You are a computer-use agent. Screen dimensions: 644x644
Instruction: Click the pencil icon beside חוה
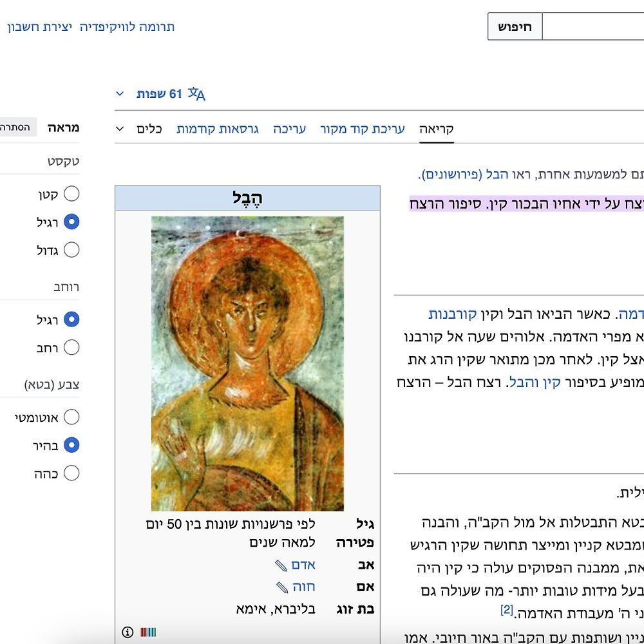coord(281,587)
